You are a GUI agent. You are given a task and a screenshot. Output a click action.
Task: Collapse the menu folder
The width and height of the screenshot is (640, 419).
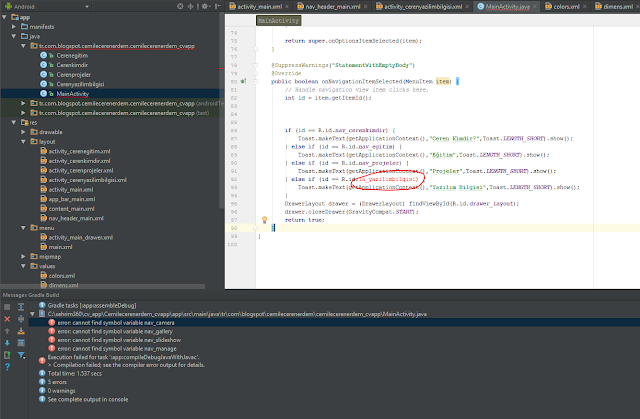tap(23, 228)
